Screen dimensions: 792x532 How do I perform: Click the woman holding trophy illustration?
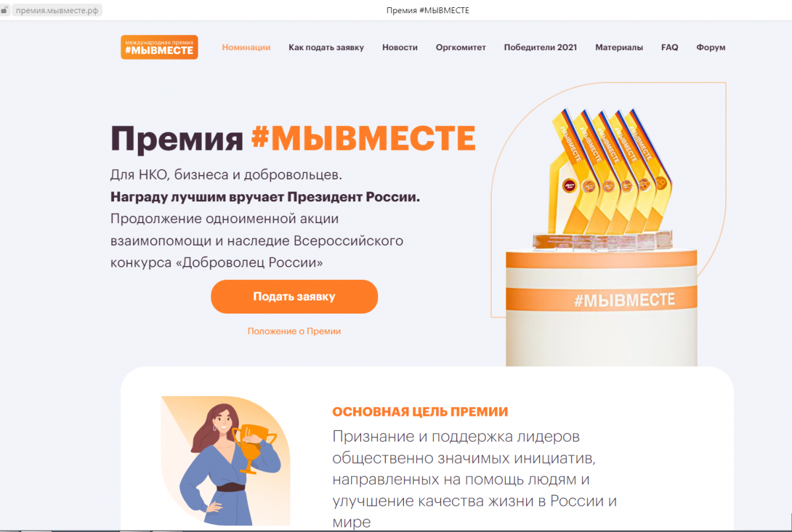click(226, 460)
